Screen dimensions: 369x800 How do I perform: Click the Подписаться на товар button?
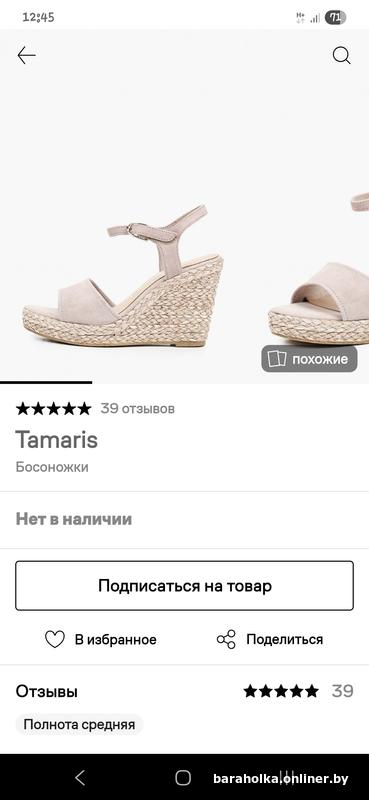184,586
